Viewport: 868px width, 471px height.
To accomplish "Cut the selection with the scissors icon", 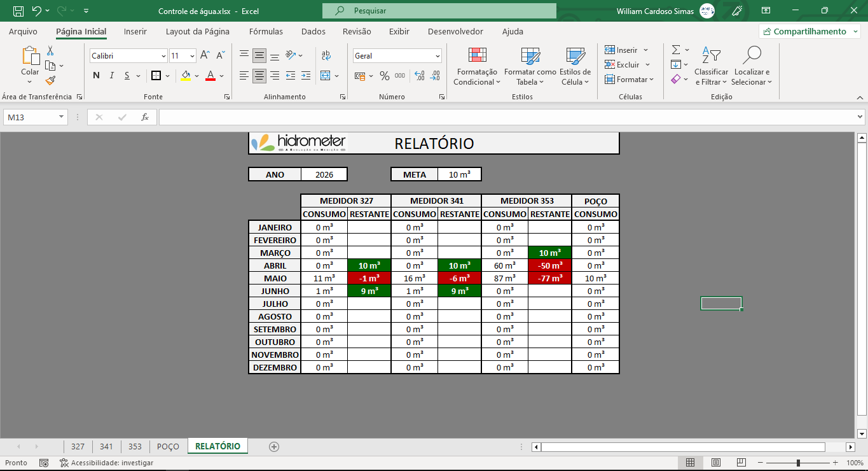I will click(50, 51).
